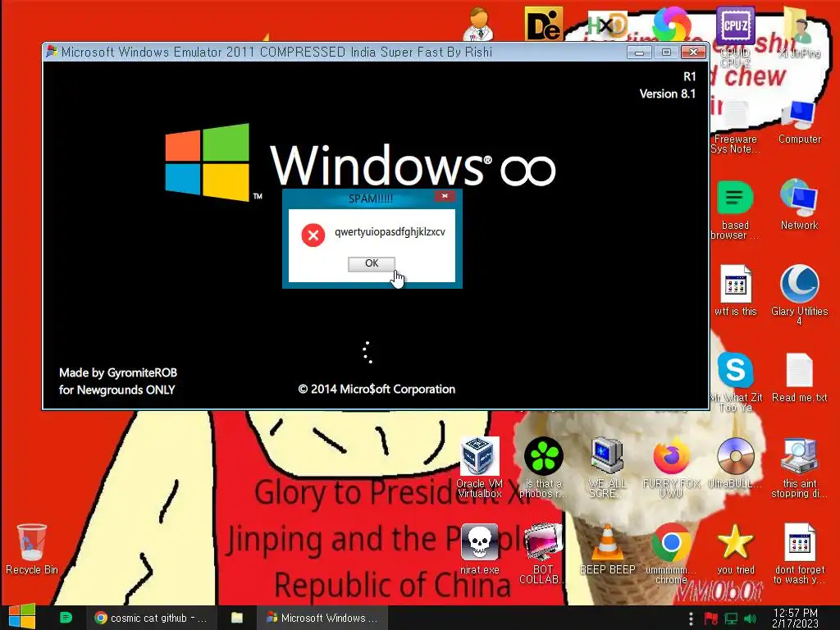This screenshot has height=630, width=840.
Task: Switch to 'cosmic cat github' Chrome taskbar item
Action: click(151, 618)
